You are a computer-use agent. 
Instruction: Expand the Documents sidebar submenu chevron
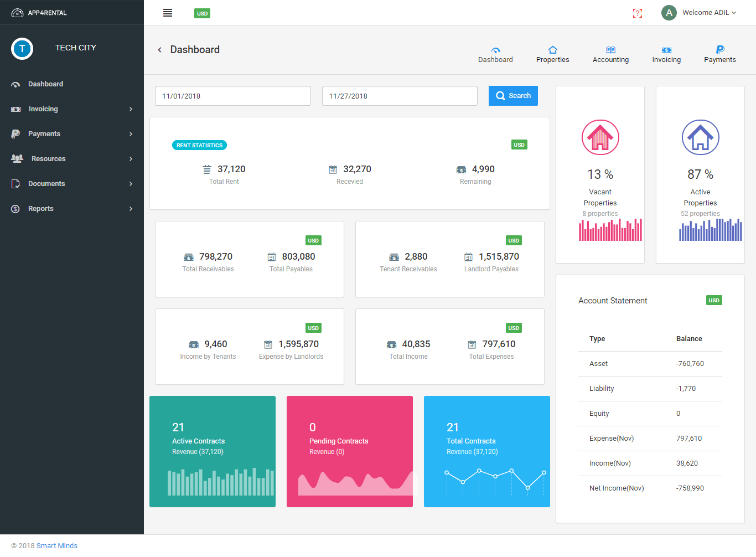pos(131,184)
